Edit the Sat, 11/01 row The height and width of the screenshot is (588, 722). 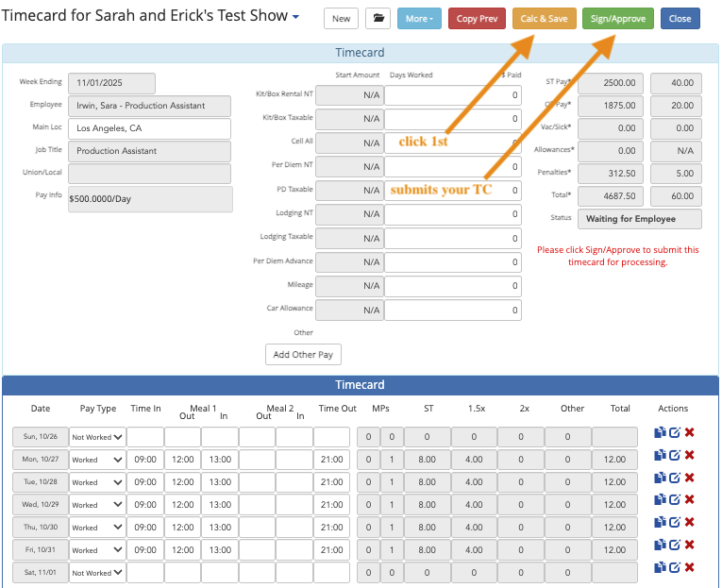pos(675,567)
